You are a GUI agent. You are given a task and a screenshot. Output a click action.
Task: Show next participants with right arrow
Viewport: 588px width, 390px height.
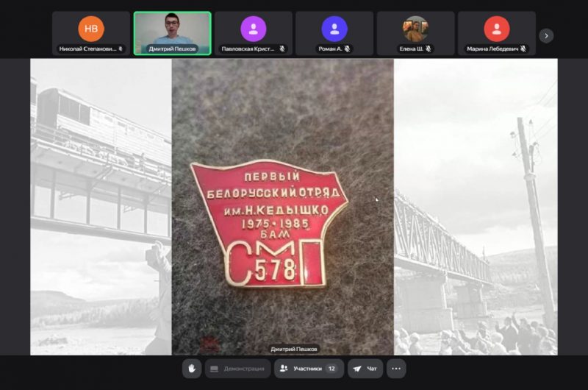[x=546, y=35]
